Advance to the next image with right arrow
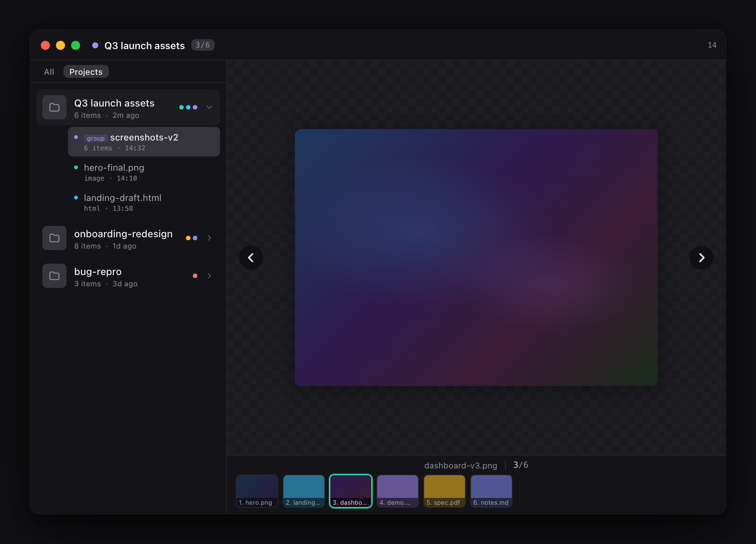This screenshot has width=756, height=544. (x=702, y=258)
